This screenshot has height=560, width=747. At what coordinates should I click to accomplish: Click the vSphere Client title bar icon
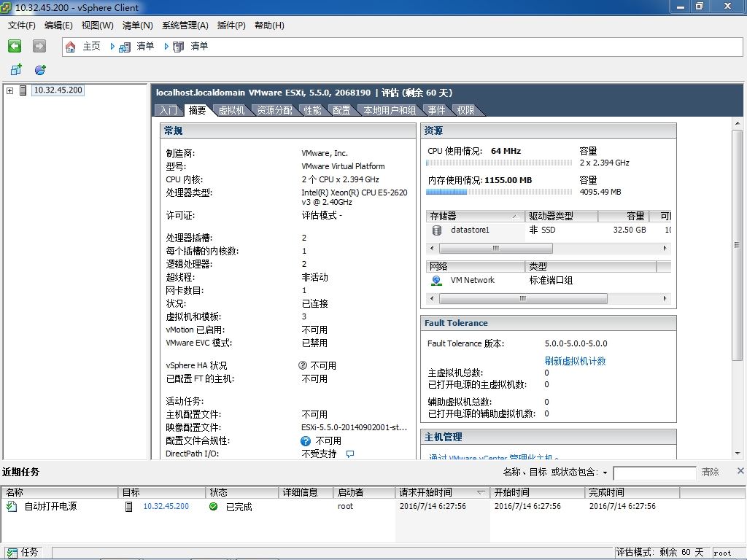[x=6, y=7]
